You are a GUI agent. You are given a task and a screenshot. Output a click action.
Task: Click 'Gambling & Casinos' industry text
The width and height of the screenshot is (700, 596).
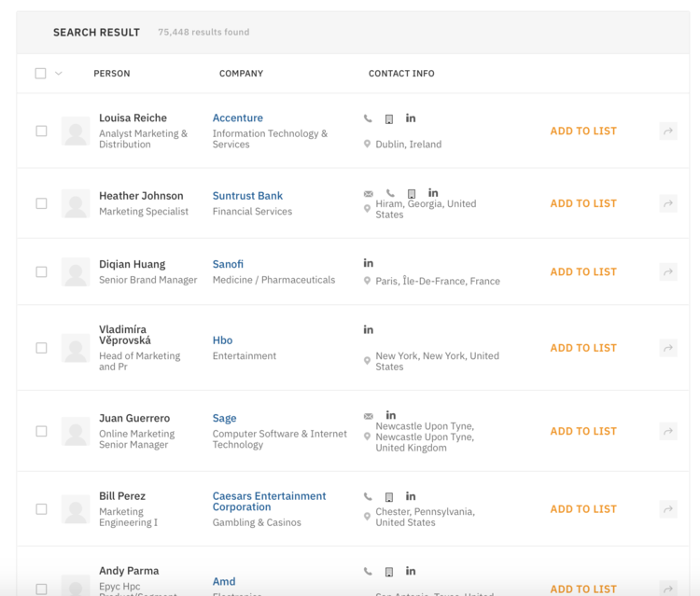click(257, 522)
